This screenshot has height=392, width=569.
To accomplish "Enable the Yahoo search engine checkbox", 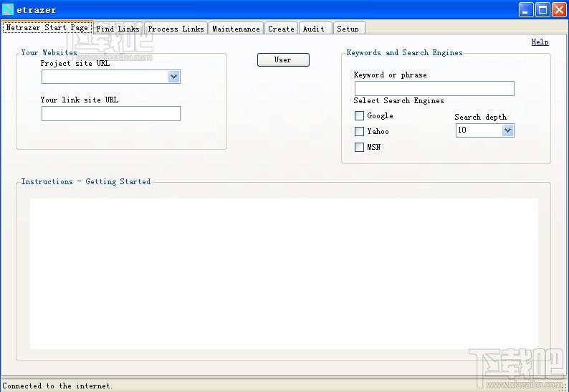I will pos(359,131).
